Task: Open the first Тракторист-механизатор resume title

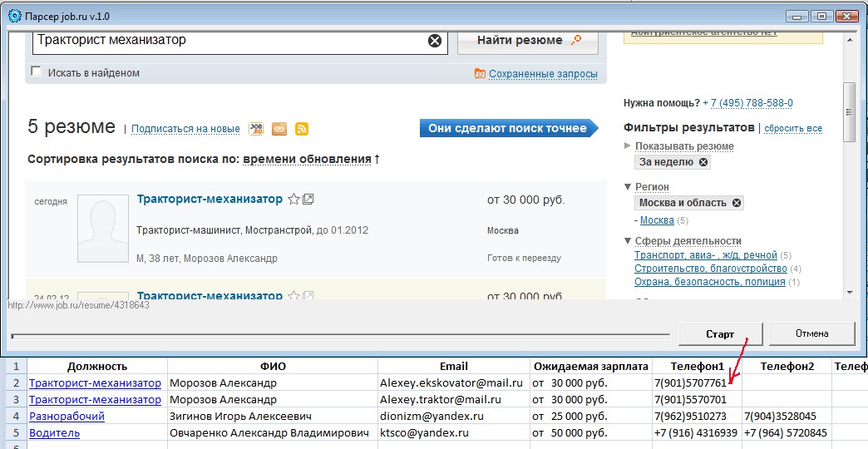Action: pyautogui.click(x=210, y=199)
